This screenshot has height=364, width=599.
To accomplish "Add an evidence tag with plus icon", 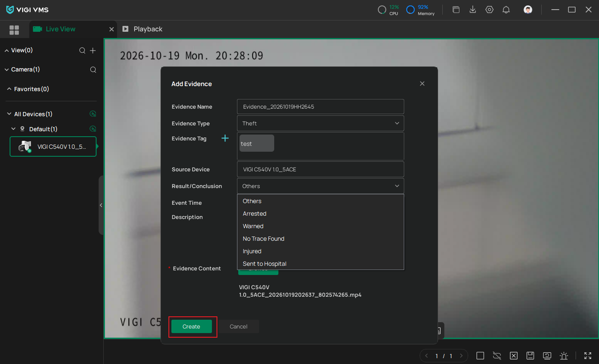I will coord(225,138).
